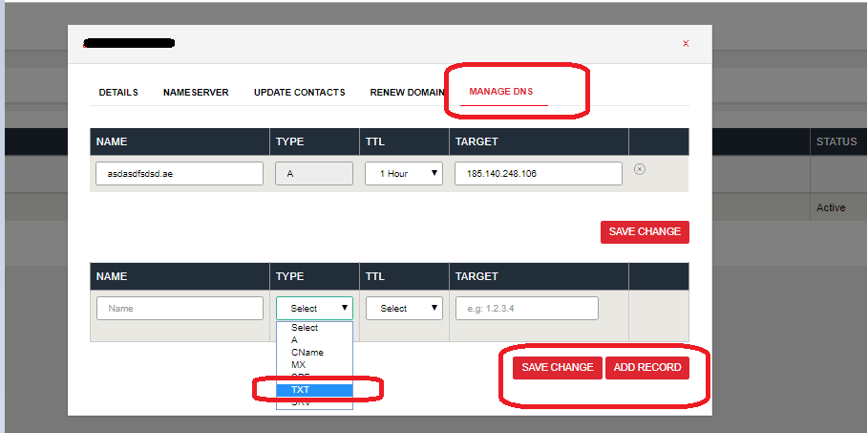
Task: Go to the UPDATE CONTACTS tab
Action: click(x=300, y=93)
